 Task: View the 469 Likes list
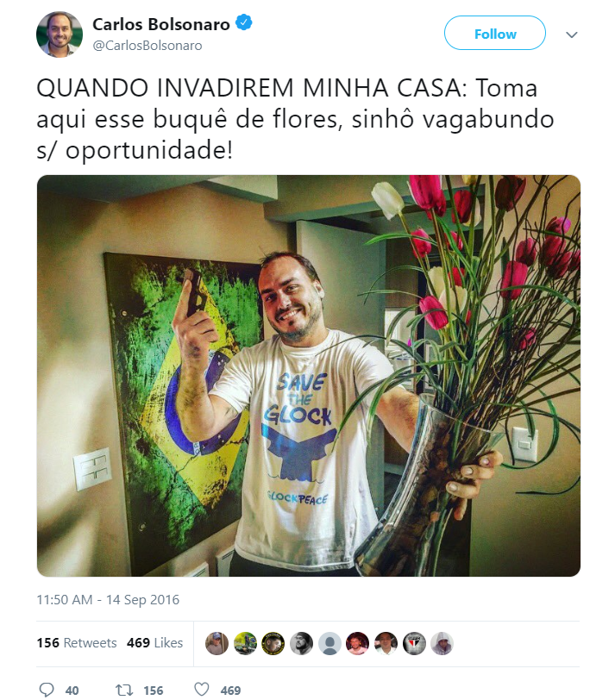pyautogui.click(x=154, y=643)
